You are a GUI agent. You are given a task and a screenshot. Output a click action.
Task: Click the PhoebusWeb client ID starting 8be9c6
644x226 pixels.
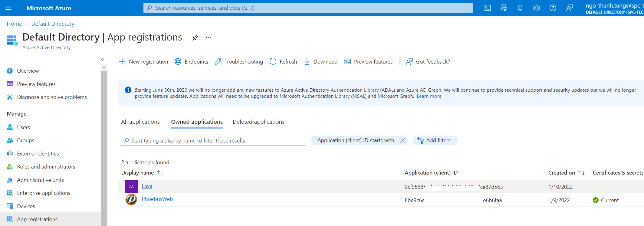click(453, 200)
